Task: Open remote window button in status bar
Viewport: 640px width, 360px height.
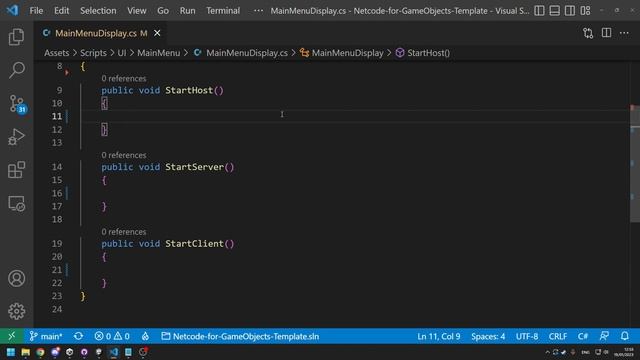Action: click(11, 336)
